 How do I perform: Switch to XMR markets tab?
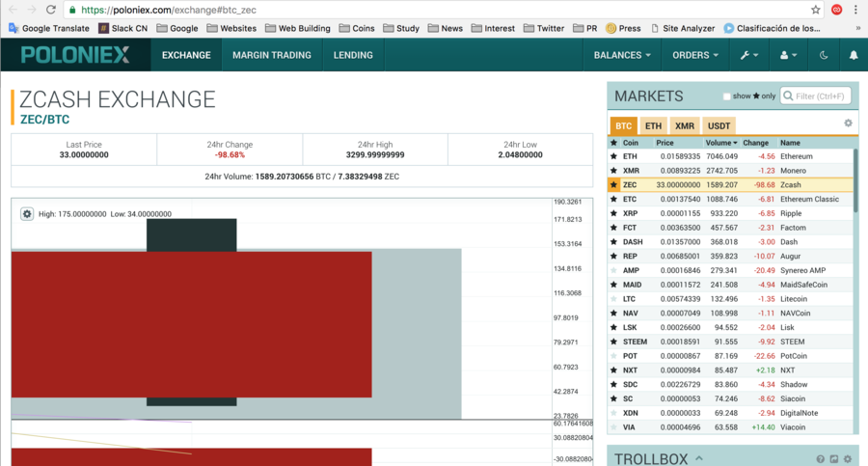[x=685, y=125]
